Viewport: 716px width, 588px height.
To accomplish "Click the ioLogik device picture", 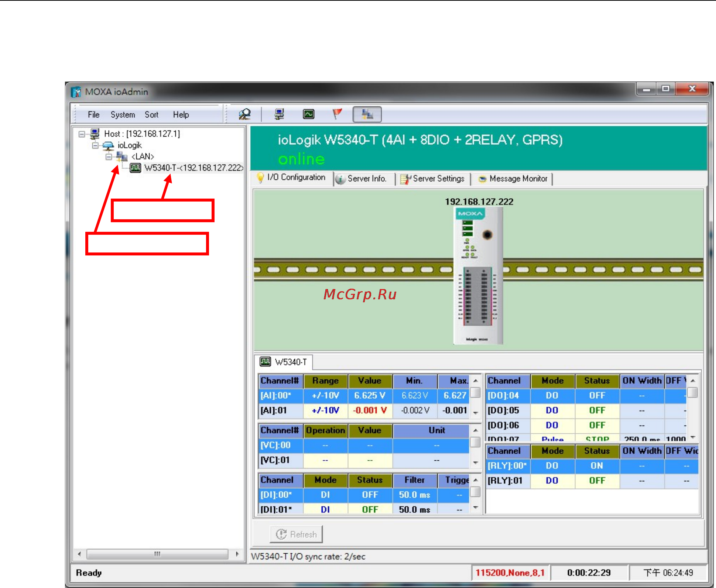I will (478, 275).
